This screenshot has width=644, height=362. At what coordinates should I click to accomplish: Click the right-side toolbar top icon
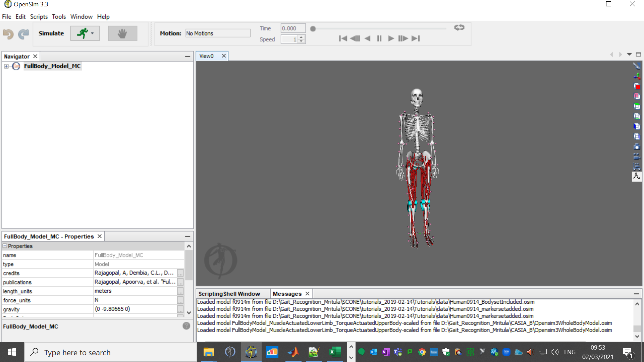[x=637, y=66]
